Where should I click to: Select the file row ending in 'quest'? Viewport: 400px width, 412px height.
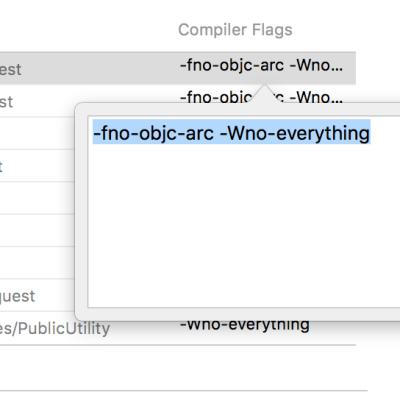[x=17, y=296]
